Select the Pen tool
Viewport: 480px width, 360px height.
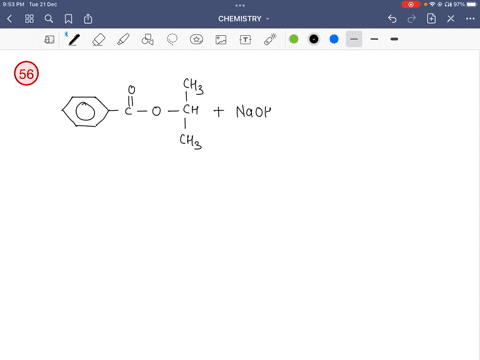click(73, 39)
